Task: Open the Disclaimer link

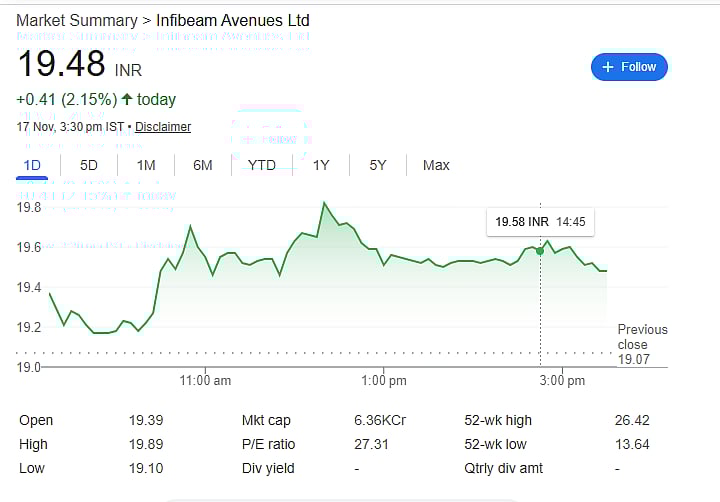Action: coord(163,127)
